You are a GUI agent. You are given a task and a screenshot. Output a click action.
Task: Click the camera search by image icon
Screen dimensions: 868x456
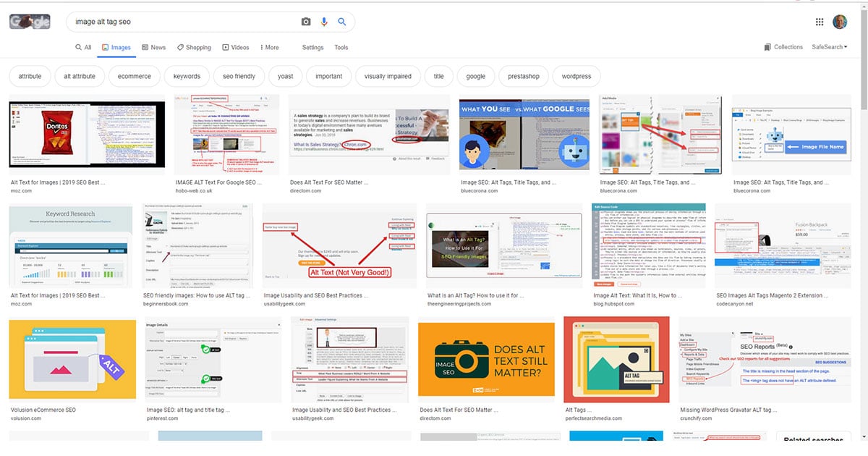point(306,22)
